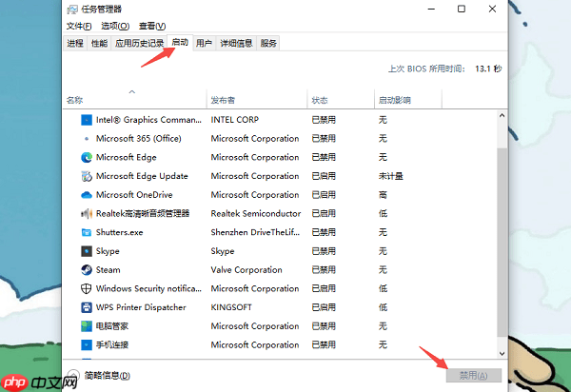Viewport: 571px width, 392px height.
Task: Open the 文件(F) menu
Action: 79,27
